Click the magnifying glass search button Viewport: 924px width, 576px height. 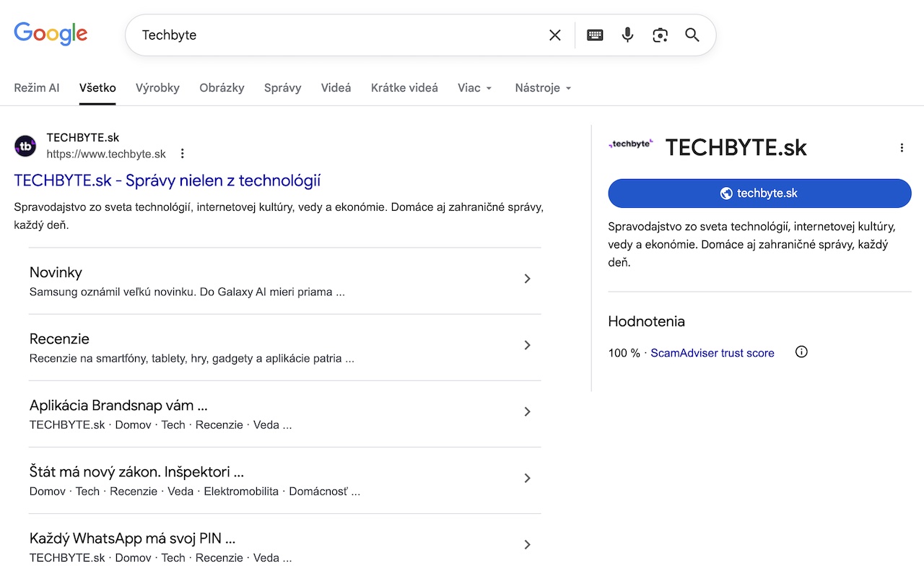pos(692,35)
